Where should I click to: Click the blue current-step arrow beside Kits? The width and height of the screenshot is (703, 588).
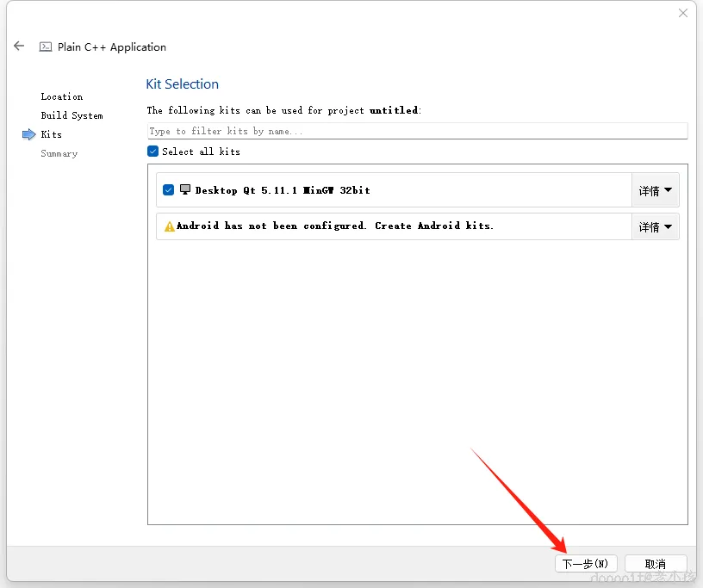(x=28, y=134)
